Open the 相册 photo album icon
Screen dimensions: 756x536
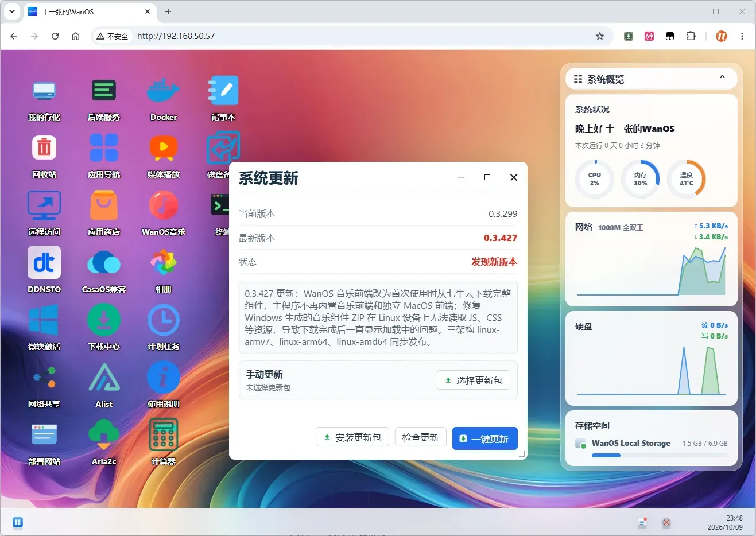pyautogui.click(x=164, y=263)
